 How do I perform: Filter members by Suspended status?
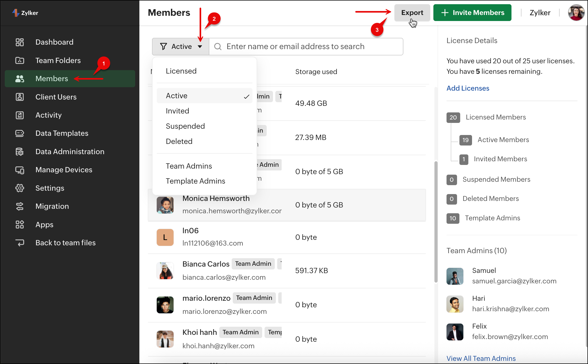(185, 126)
